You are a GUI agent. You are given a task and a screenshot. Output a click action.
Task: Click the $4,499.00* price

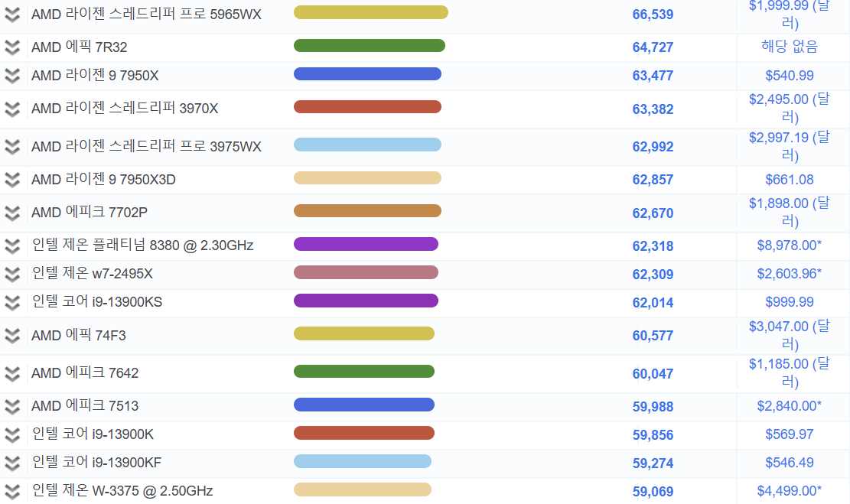click(x=790, y=490)
